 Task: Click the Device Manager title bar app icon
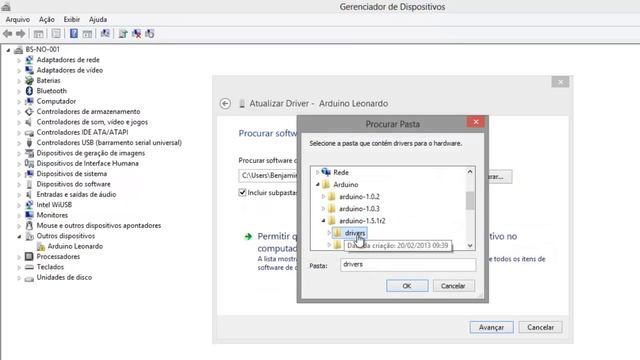6,7
